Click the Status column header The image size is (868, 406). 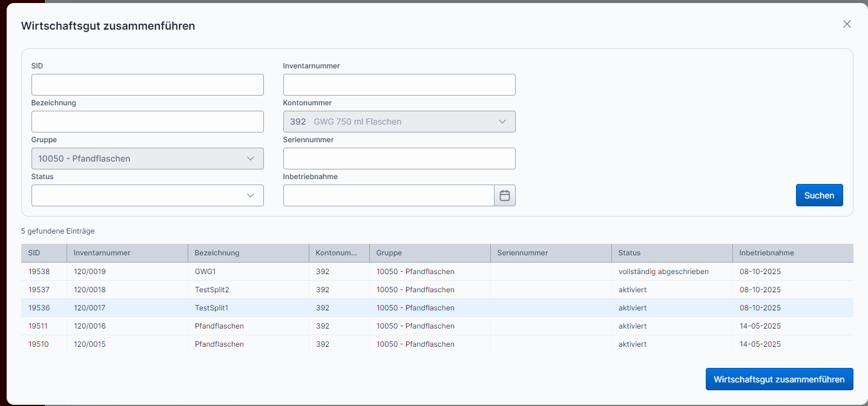coord(630,253)
